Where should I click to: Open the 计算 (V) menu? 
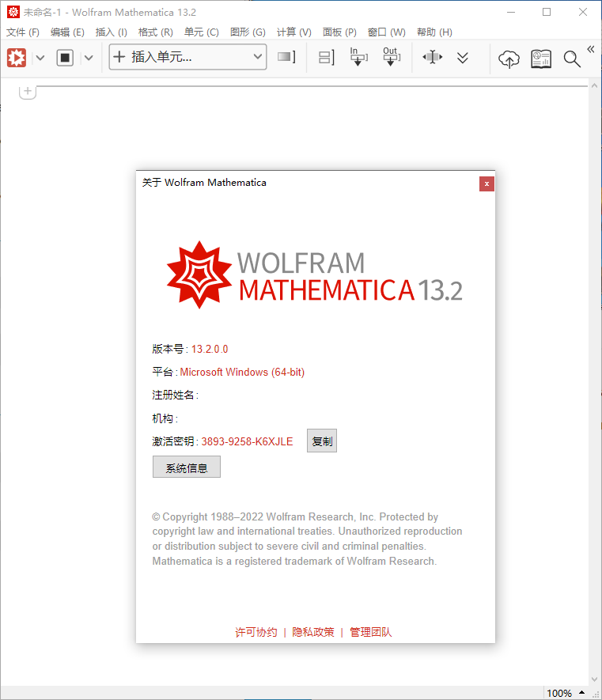[x=293, y=32]
